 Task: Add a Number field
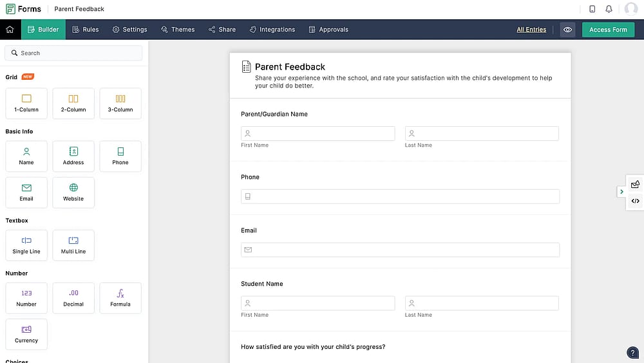coord(26,298)
